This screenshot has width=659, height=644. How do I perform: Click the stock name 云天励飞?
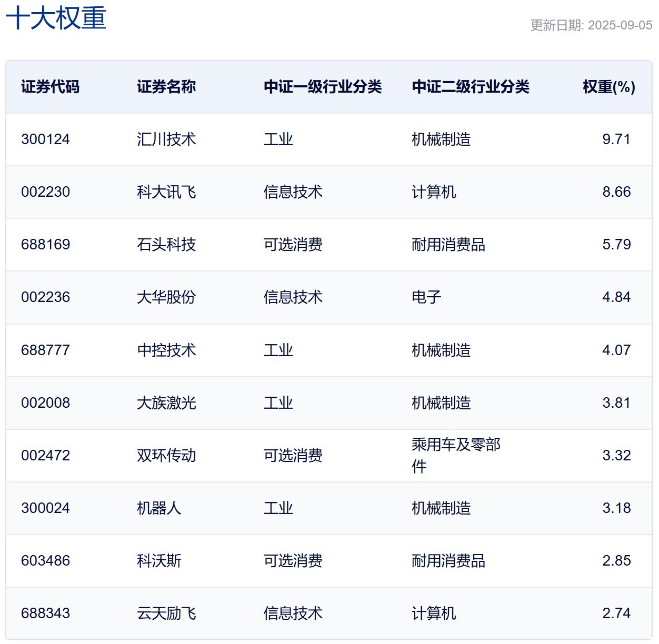tap(166, 613)
